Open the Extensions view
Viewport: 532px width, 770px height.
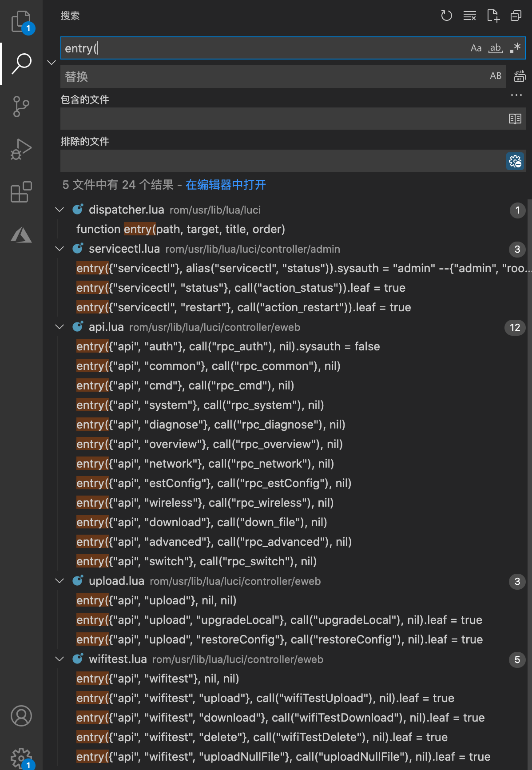(x=21, y=192)
